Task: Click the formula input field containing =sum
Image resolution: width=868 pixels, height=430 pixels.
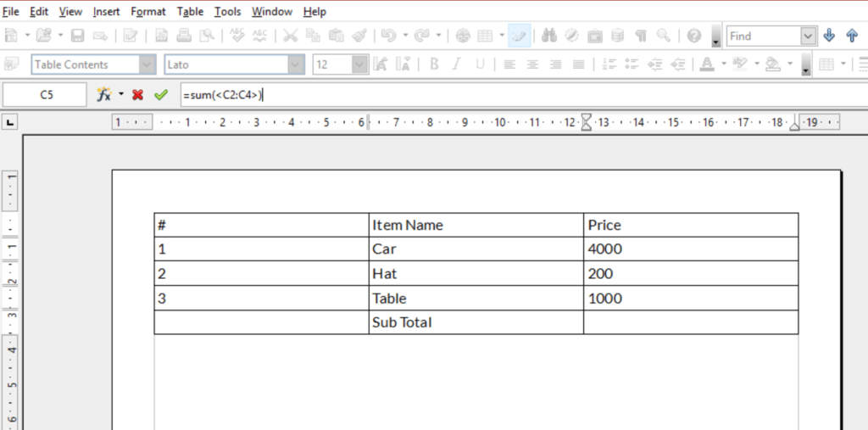Action: coord(524,95)
